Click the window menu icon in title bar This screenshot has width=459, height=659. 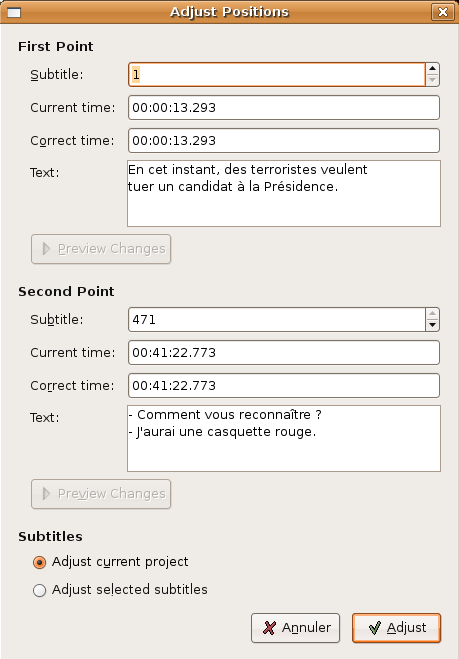[x=14, y=13]
